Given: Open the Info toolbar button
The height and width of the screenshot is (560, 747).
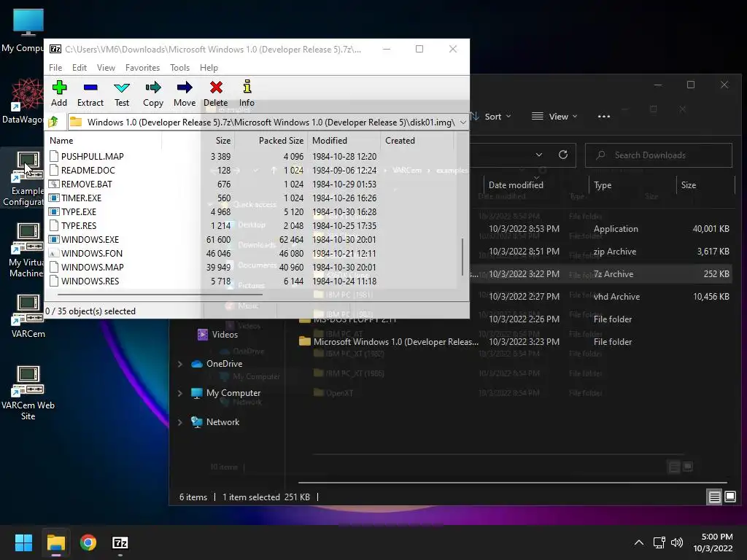Looking at the screenshot, I should 247,94.
